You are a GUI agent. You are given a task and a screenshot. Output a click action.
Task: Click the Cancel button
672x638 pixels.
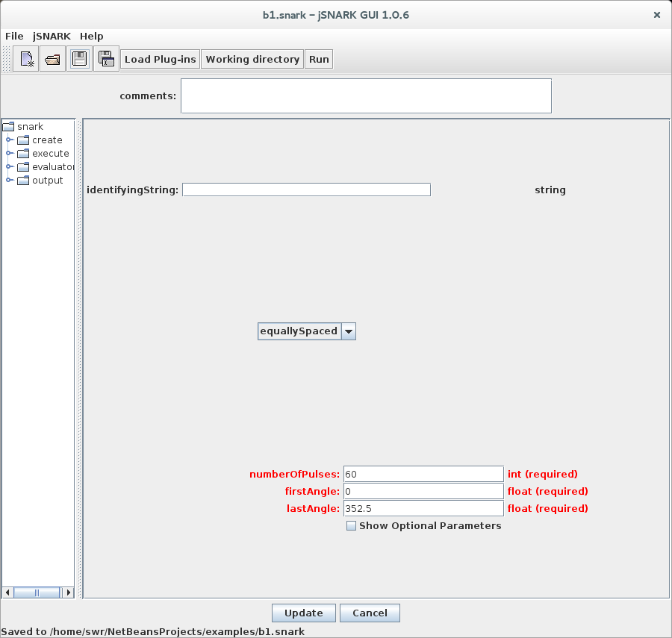(x=370, y=613)
